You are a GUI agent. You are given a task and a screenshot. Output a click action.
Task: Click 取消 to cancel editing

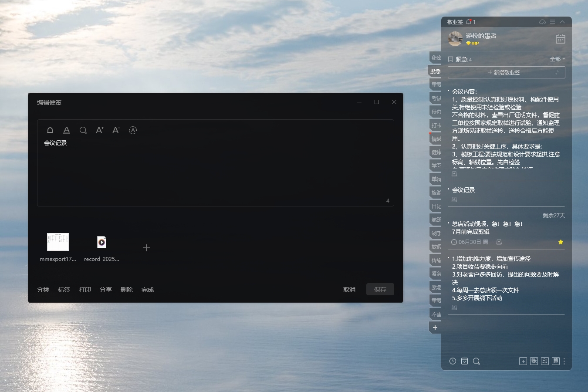[349, 290]
